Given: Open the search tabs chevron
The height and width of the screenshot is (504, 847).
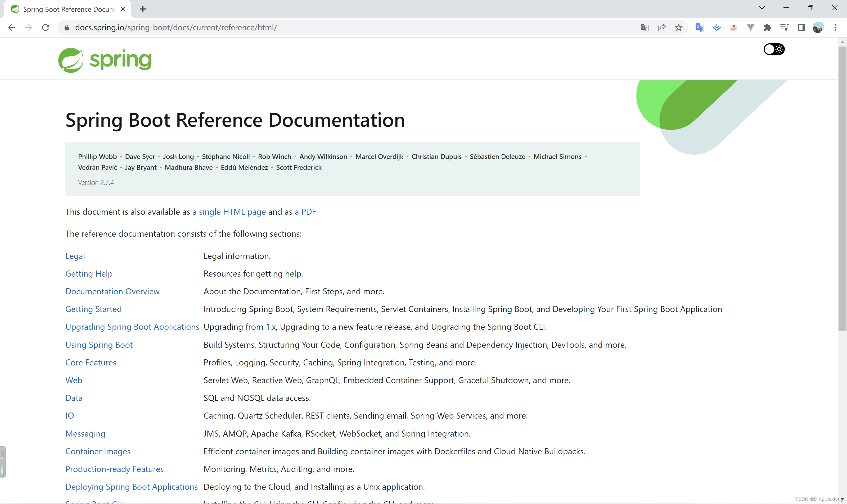Looking at the screenshot, I should coord(762,7).
